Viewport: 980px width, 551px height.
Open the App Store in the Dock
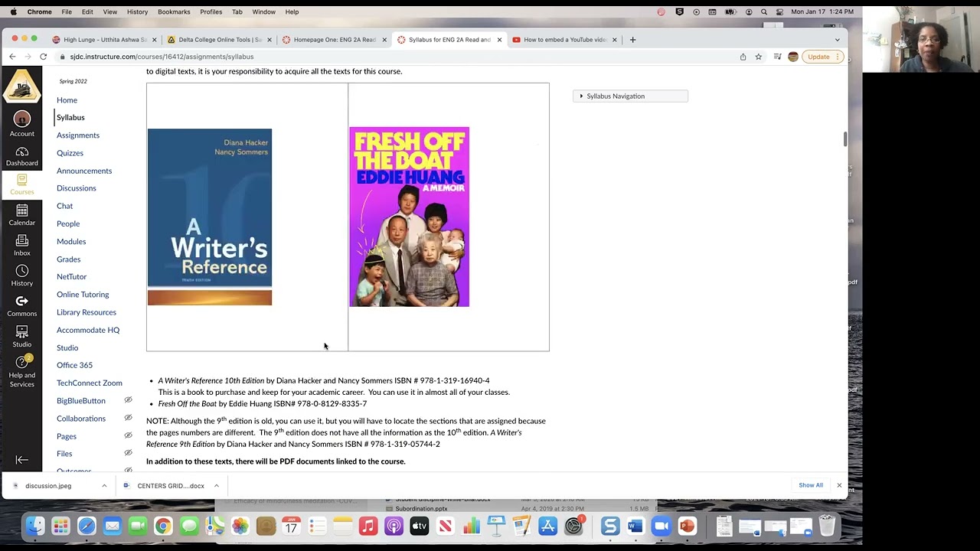tap(547, 527)
